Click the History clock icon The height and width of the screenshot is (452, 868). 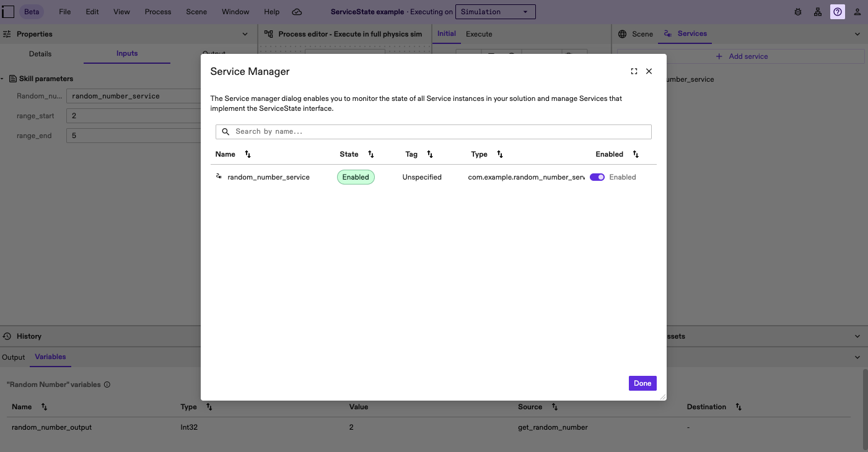(6, 336)
